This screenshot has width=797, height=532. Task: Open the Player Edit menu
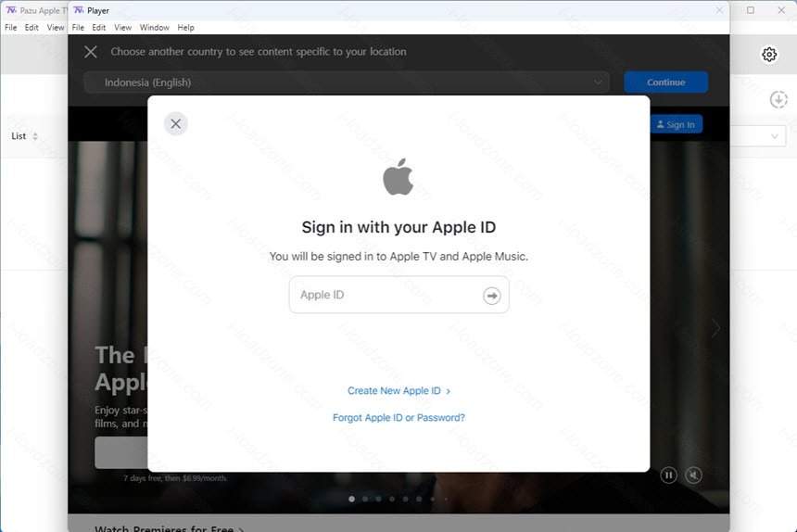[98, 28]
